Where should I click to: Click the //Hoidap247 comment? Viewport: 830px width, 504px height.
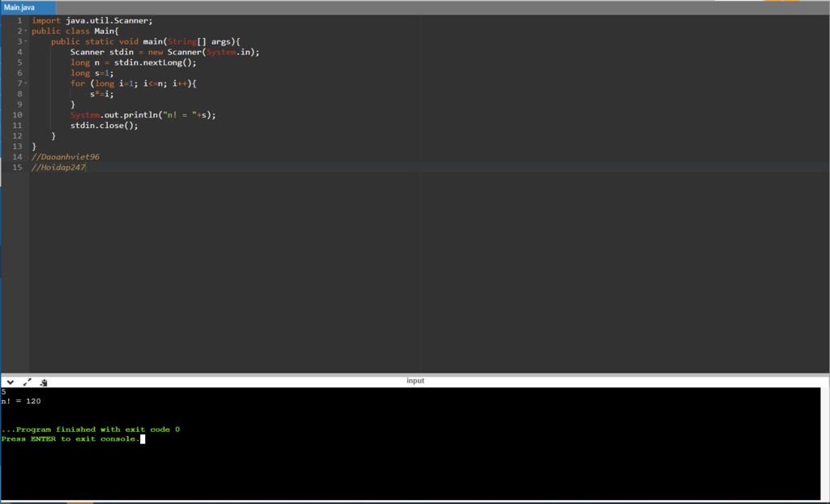click(x=58, y=167)
